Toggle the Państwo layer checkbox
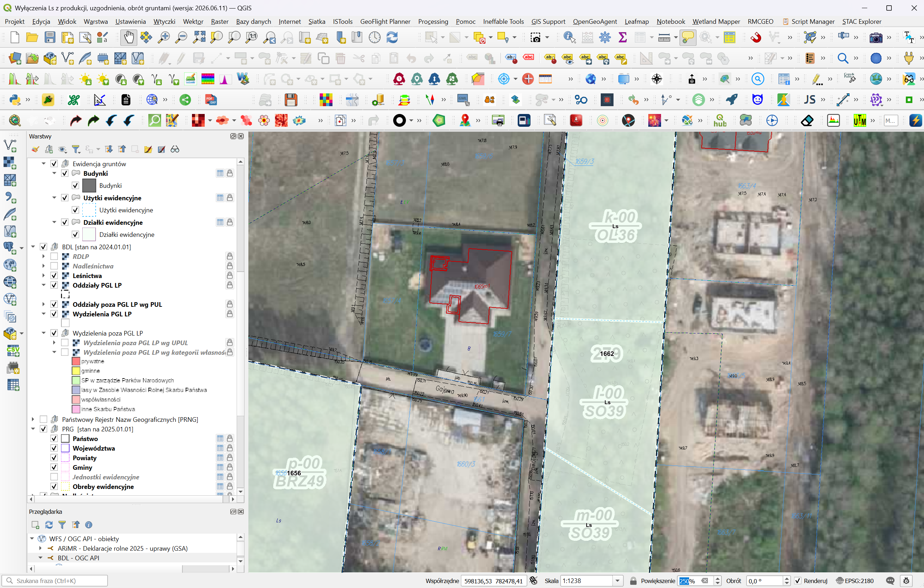The width and height of the screenshot is (924, 588). [x=54, y=439]
